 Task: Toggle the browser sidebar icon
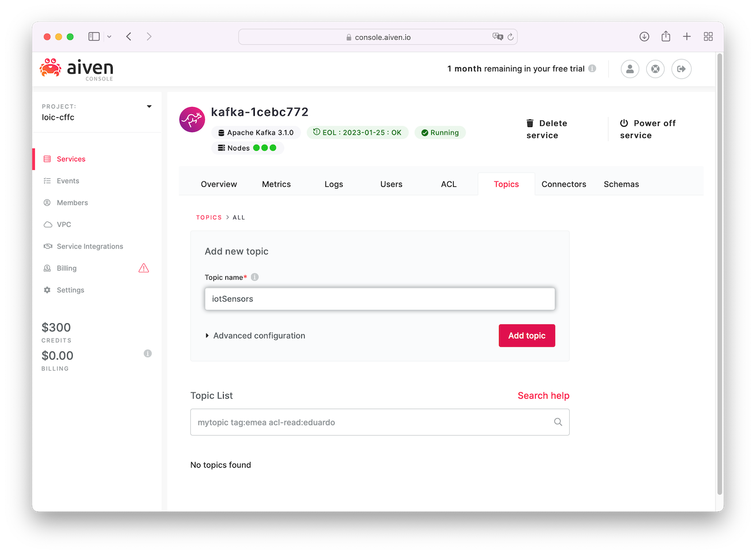94,37
